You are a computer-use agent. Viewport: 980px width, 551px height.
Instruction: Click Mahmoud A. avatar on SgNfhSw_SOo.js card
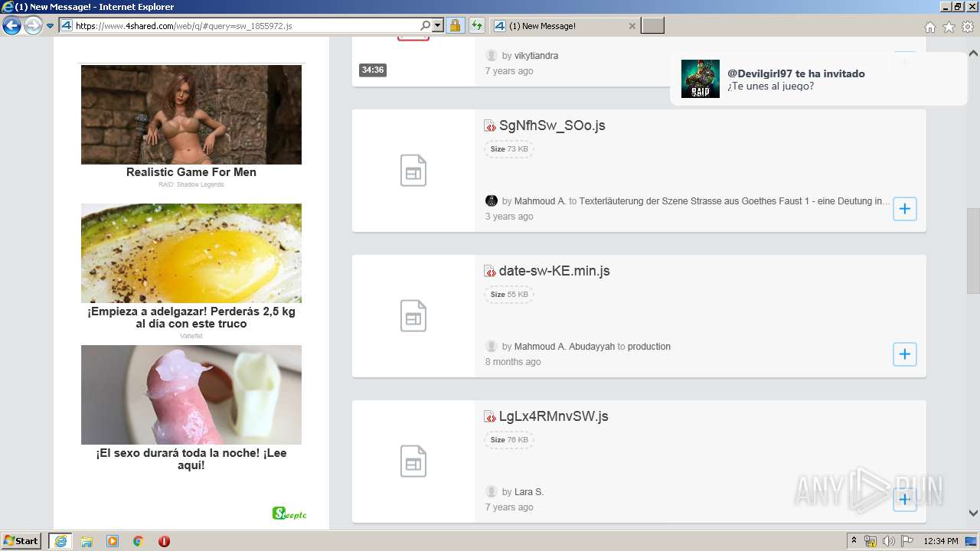(492, 201)
